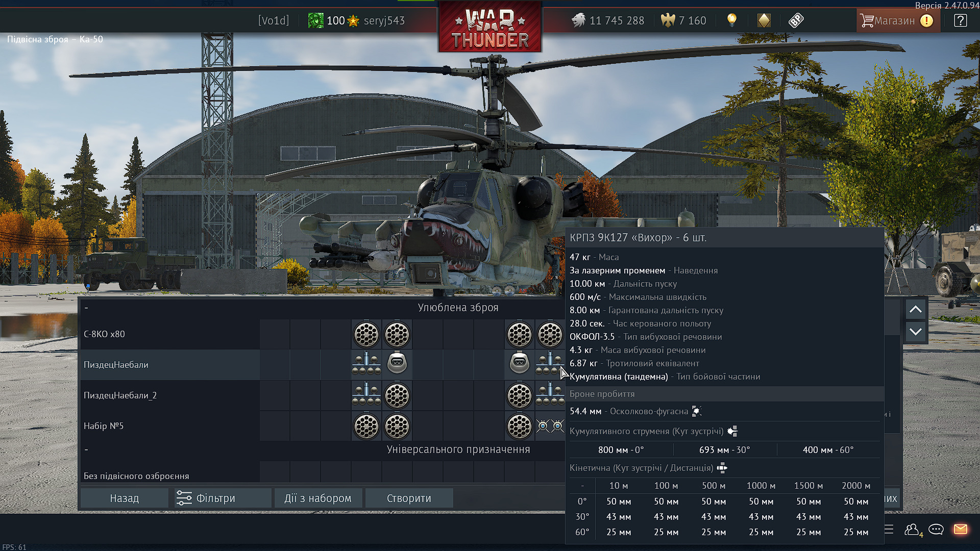This screenshot has width=980, height=551.
Task: Click the Golden Eagles balance 7 160
Action: (683, 20)
